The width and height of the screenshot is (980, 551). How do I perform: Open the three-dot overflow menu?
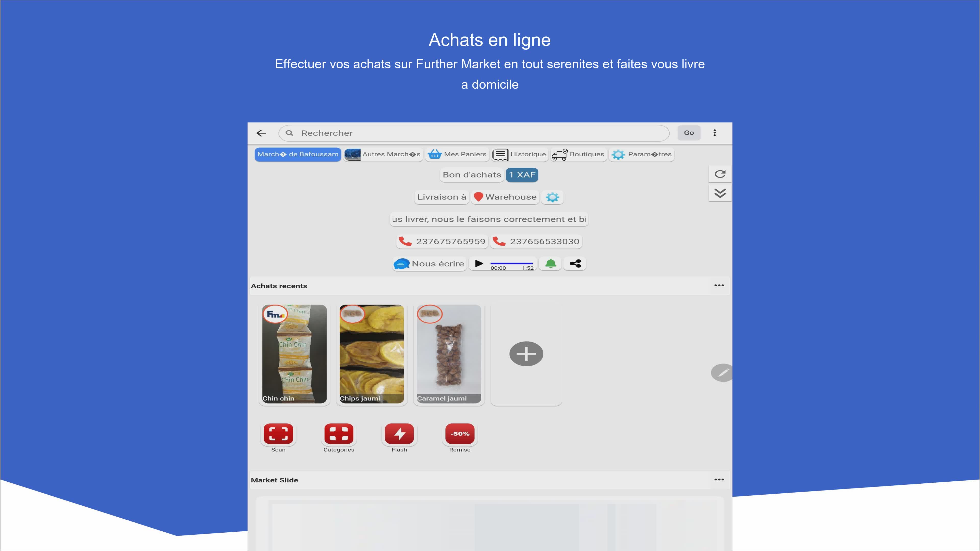pos(715,133)
